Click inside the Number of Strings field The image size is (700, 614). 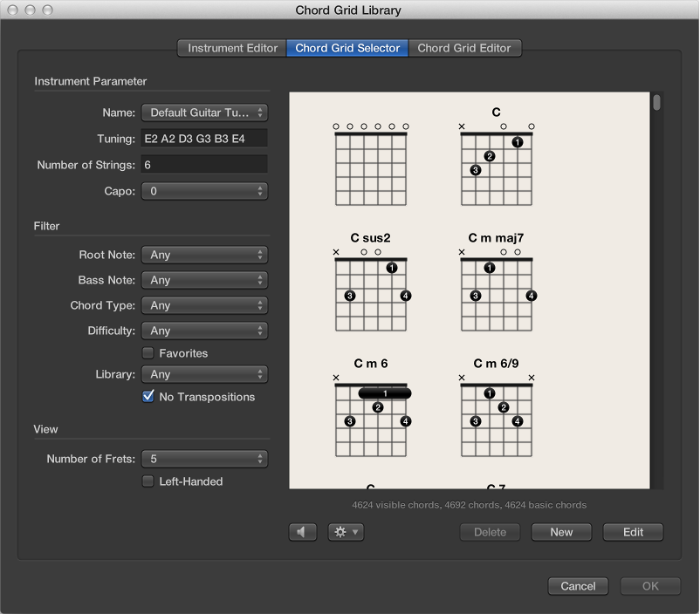click(204, 165)
